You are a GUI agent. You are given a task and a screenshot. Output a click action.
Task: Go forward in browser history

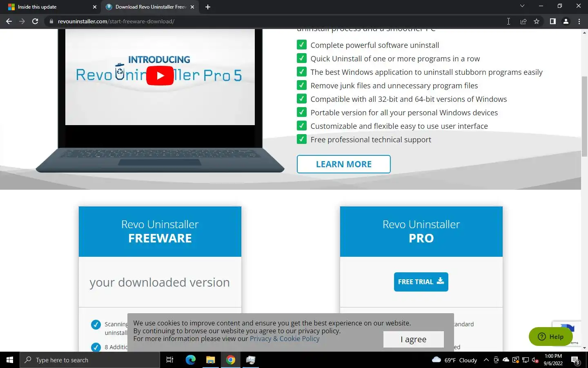22,21
